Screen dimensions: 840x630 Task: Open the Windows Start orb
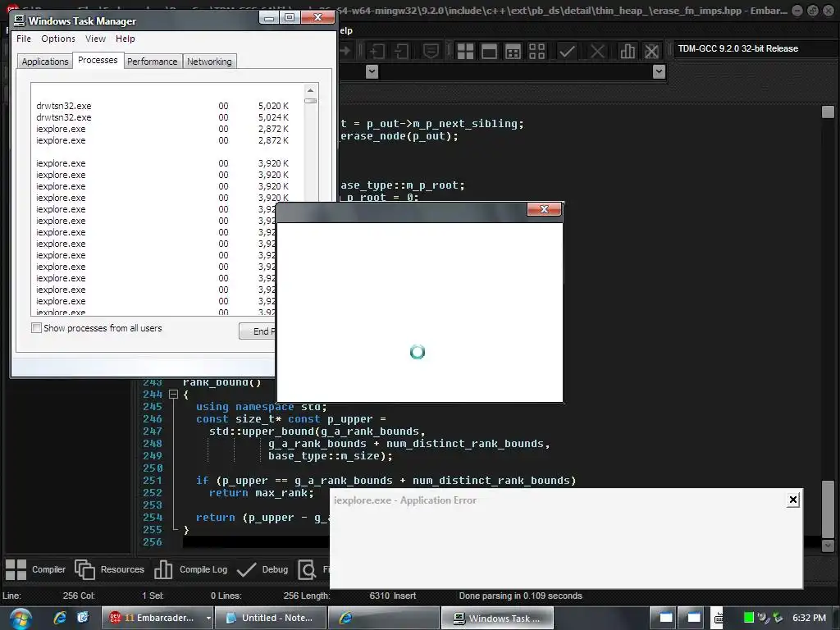(x=21, y=619)
